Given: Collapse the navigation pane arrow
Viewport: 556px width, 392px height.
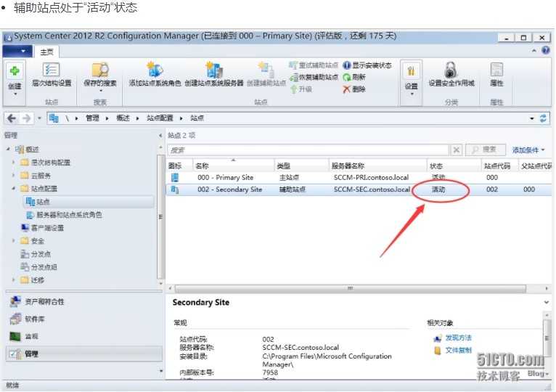Looking at the screenshot, I should coord(160,136).
